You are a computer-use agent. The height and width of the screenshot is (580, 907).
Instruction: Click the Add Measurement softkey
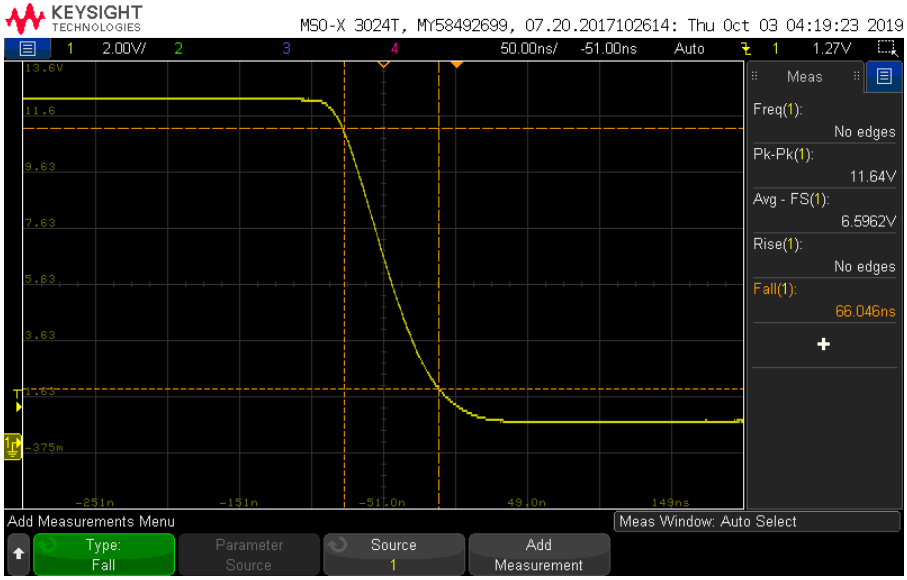(x=539, y=555)
